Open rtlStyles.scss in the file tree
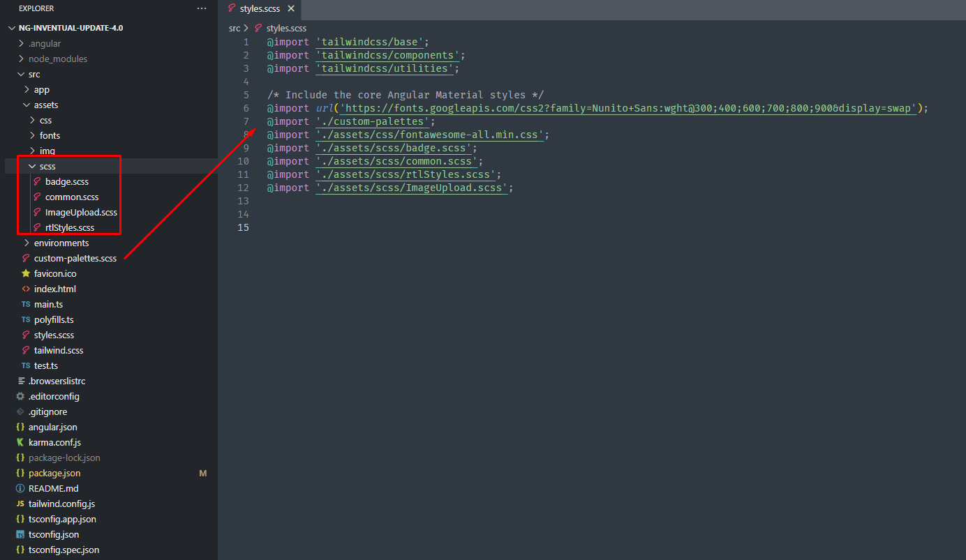Viewport: 966px width, 560px height. tap(70, 227)
